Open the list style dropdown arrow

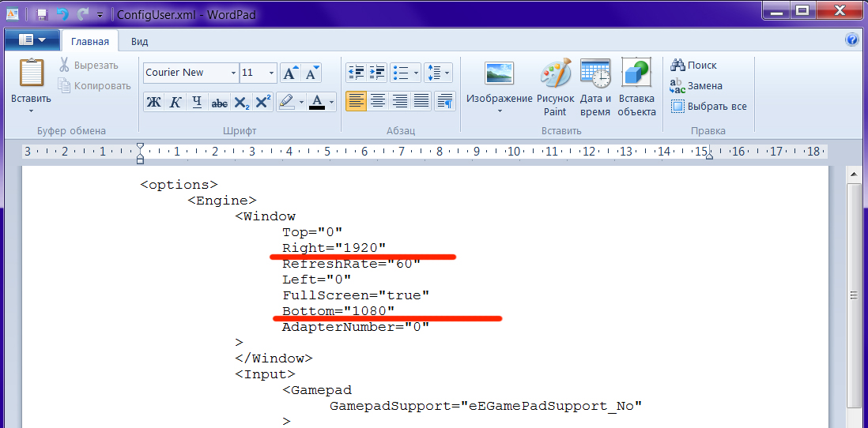click(416, 73)
